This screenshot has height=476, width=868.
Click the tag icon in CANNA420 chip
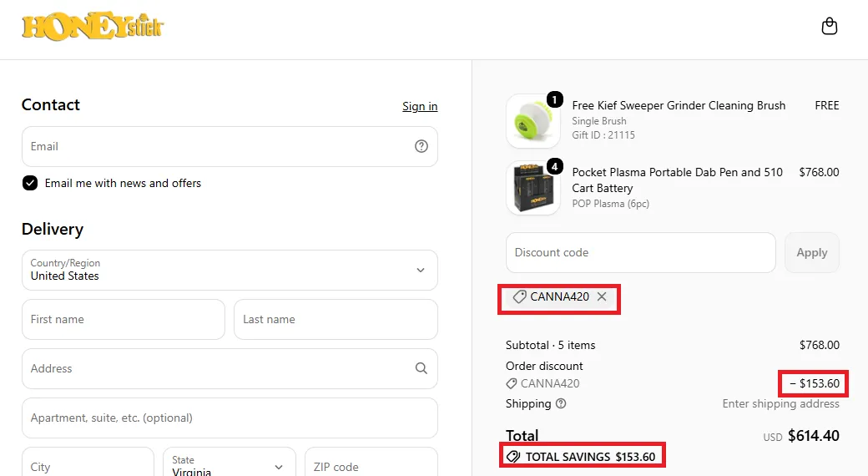[519, 297]
